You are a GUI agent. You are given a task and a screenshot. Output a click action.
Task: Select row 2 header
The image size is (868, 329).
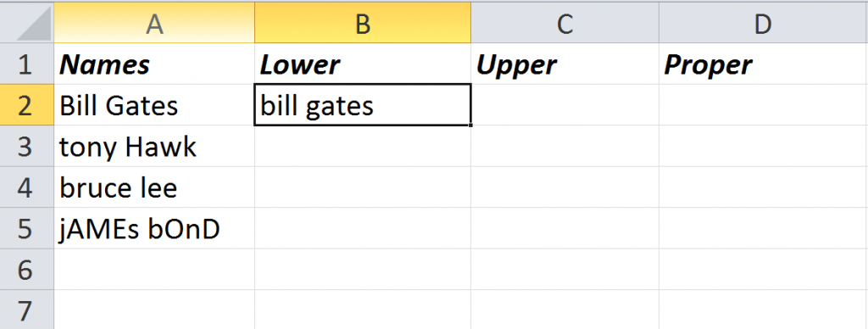[x=26, y=105]
